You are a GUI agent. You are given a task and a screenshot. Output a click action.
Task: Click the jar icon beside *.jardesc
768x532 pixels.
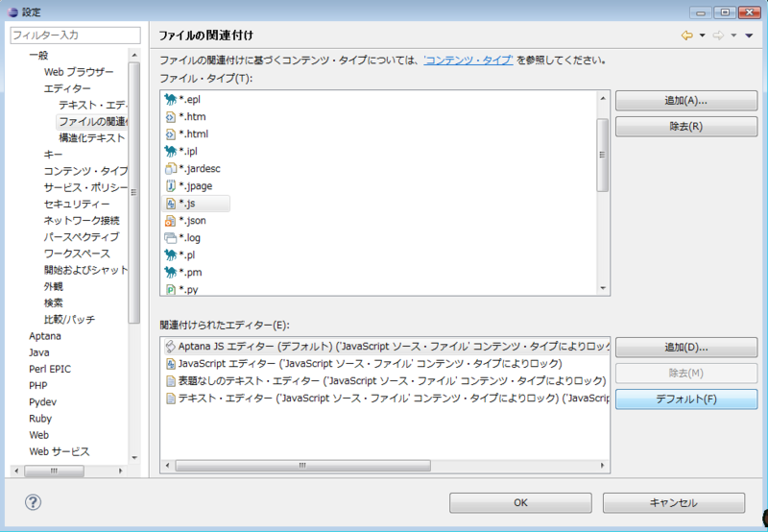coord(171,168)
